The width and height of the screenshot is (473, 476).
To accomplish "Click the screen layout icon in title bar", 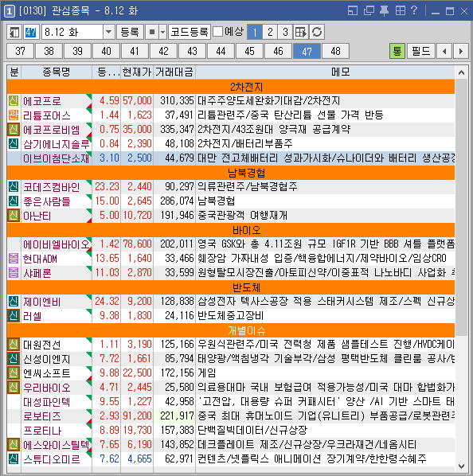I will pos(353,11).
